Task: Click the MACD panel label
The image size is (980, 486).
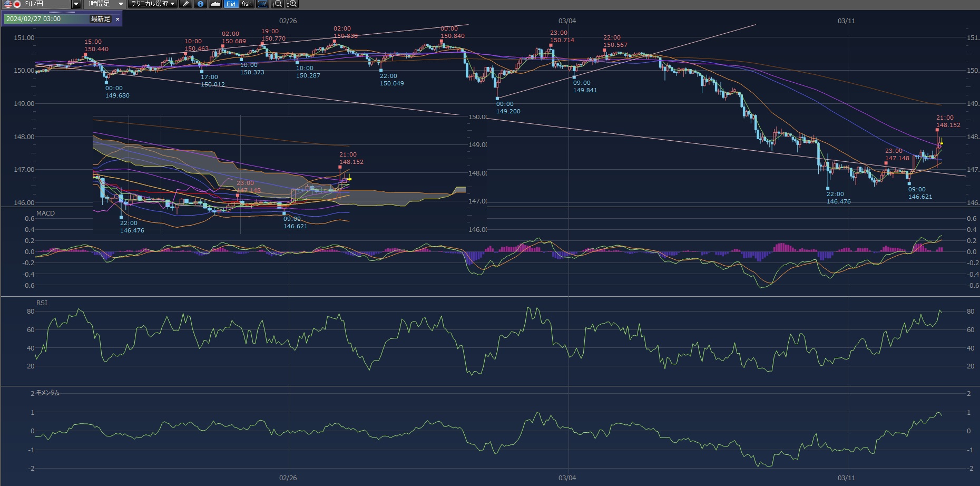Action: coord(45,213)
